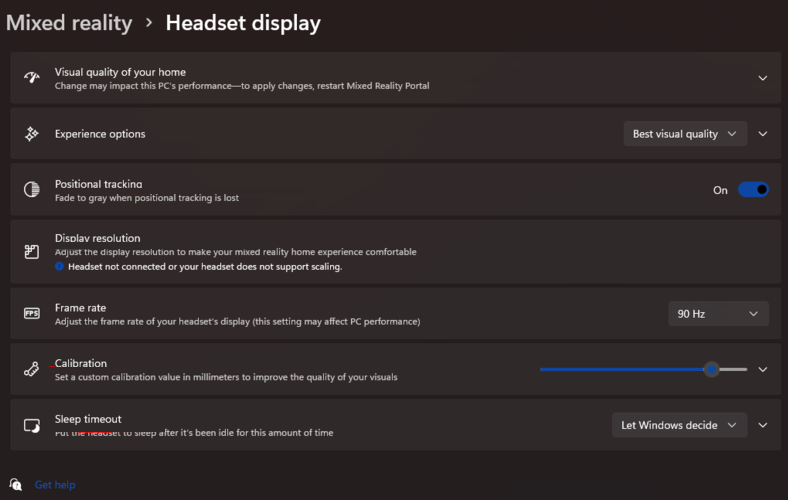Click the Visual quality gauge icon
Screen dimensions: 788x500
click(31, 78)
